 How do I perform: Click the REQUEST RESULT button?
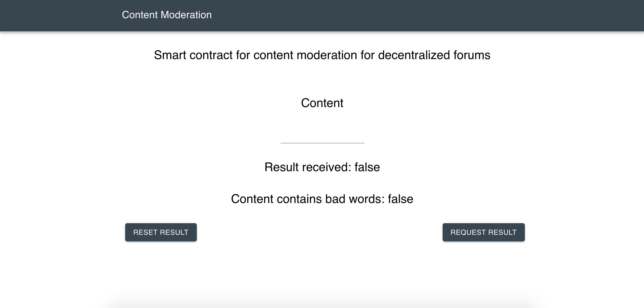pyautogui.click(x=484, y=232)
